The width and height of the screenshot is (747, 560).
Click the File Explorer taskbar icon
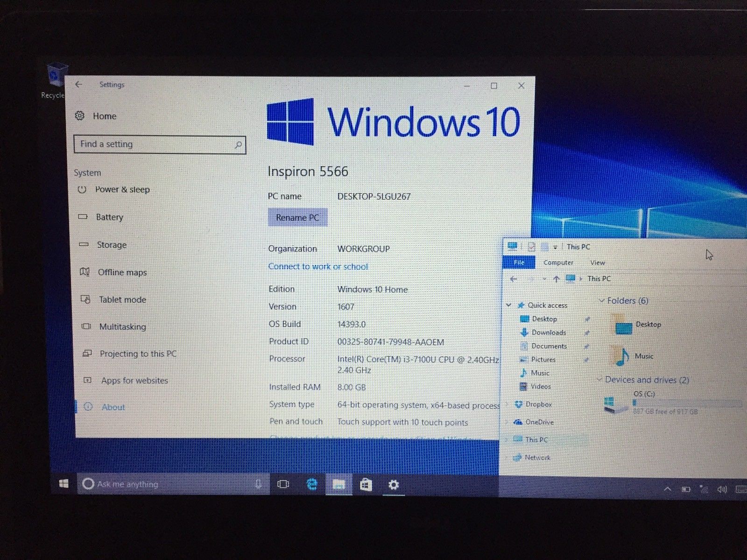coord(338,485)
